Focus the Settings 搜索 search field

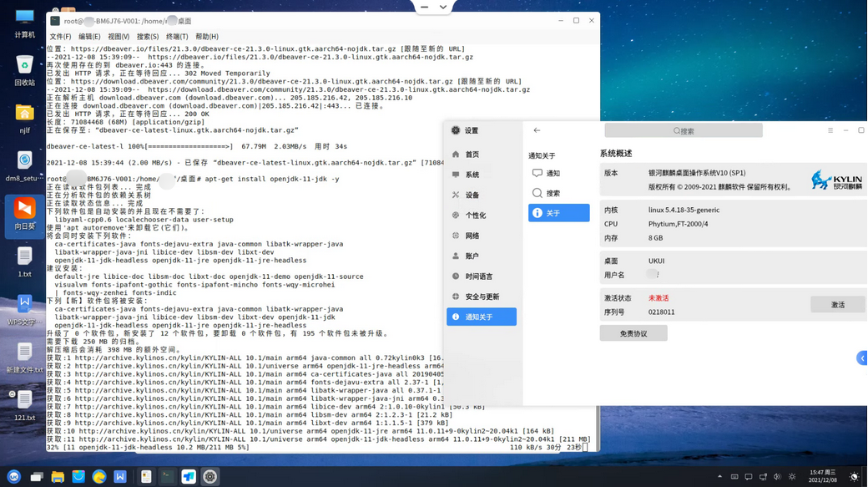click(684, 131)
